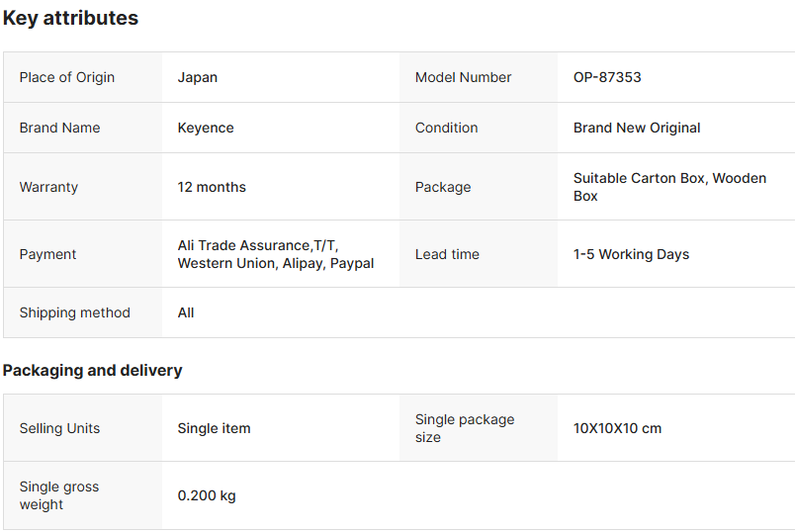Select model number OP-87353 text
This screenshot has height=532, width=795.
point(607,77)
